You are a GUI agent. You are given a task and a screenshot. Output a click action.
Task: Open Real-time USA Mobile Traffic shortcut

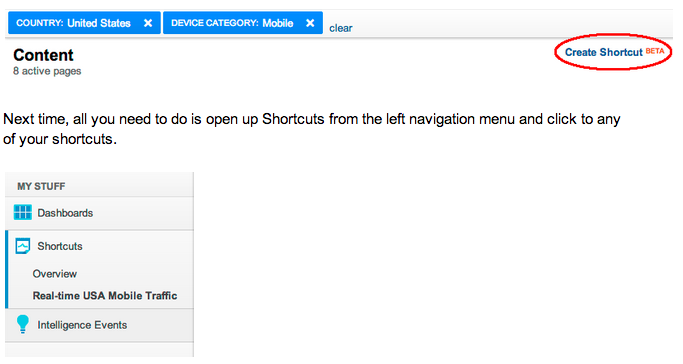(105, 296)
